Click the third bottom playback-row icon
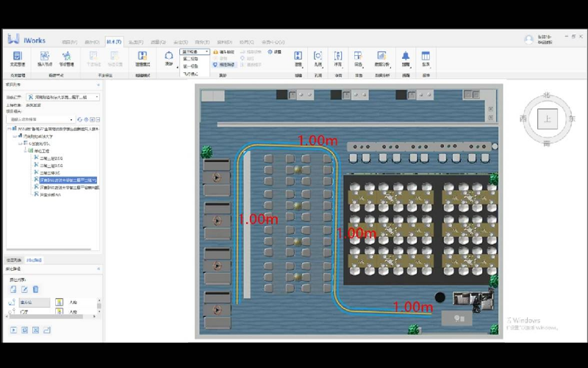Viewport: 588px width, 368px height. tap(35, 330)
